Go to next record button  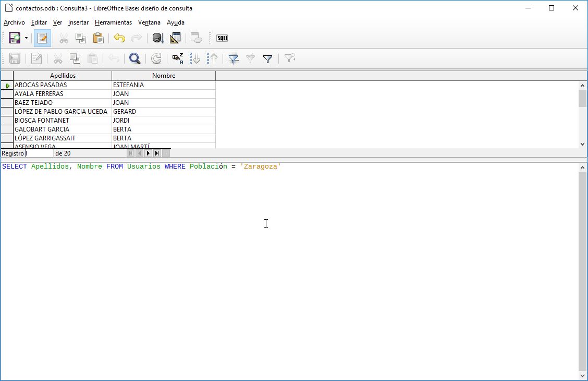[x=148, y=153]
